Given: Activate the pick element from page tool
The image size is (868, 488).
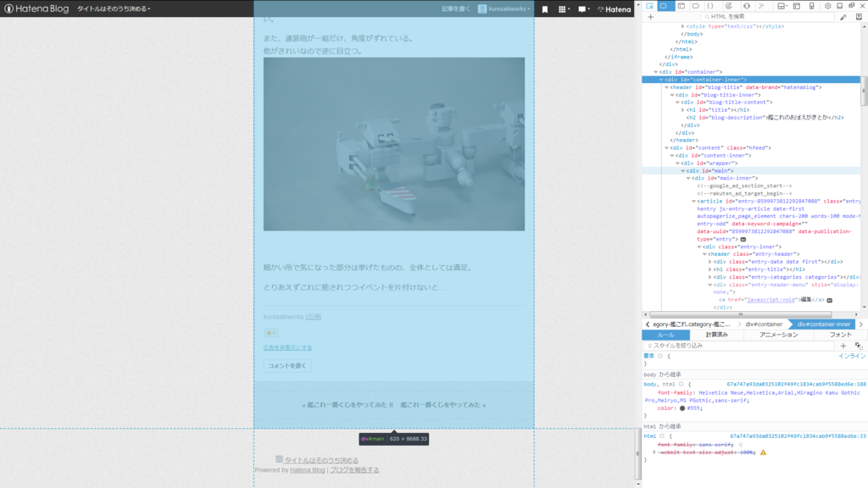Looking at the screenshot, I should point(649,6).
